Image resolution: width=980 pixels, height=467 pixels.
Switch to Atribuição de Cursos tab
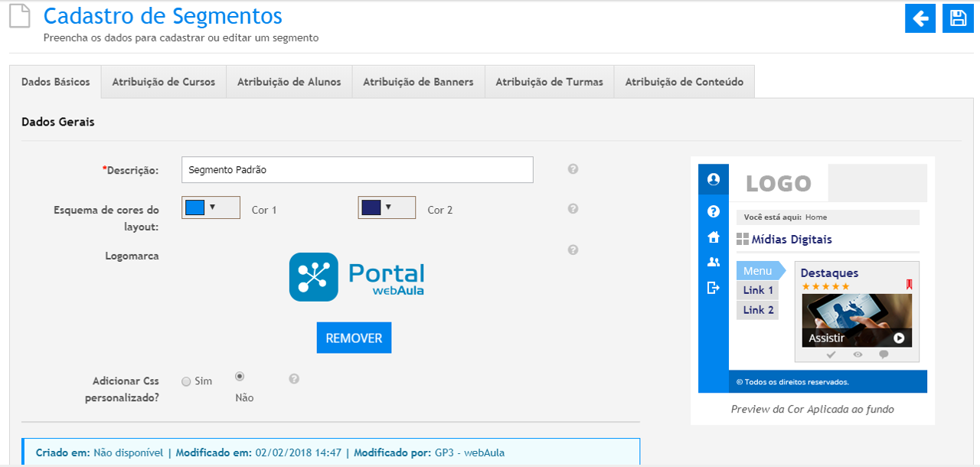pos(163,82)
